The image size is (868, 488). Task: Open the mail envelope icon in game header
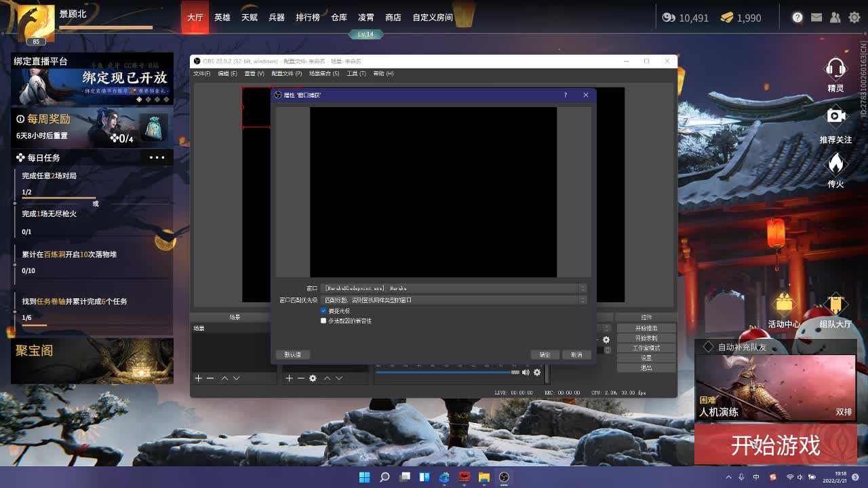(816, 18)
